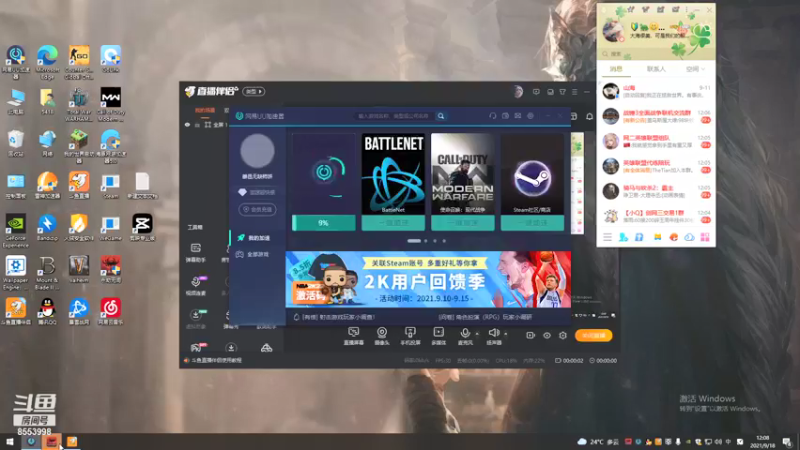Click the search magnifier in UU accelerator
Image resolution: width=800 pixels, height=450 pixels.
coord(441,116)
